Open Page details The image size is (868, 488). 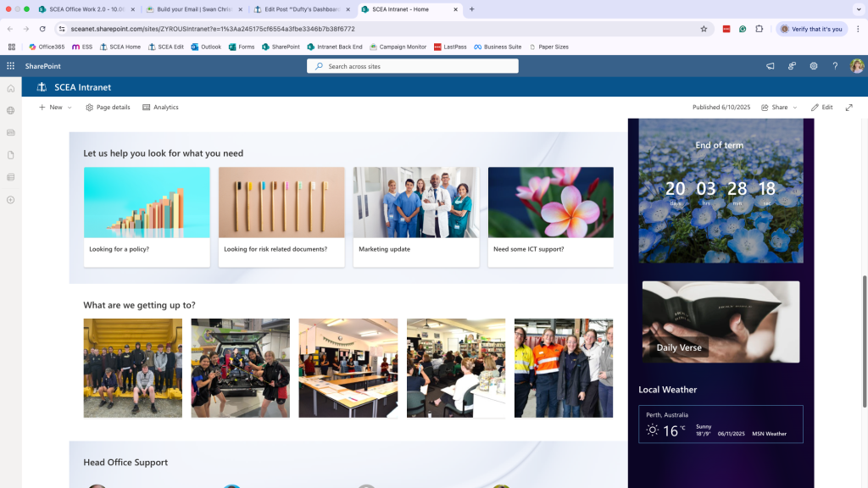[108, 108]
